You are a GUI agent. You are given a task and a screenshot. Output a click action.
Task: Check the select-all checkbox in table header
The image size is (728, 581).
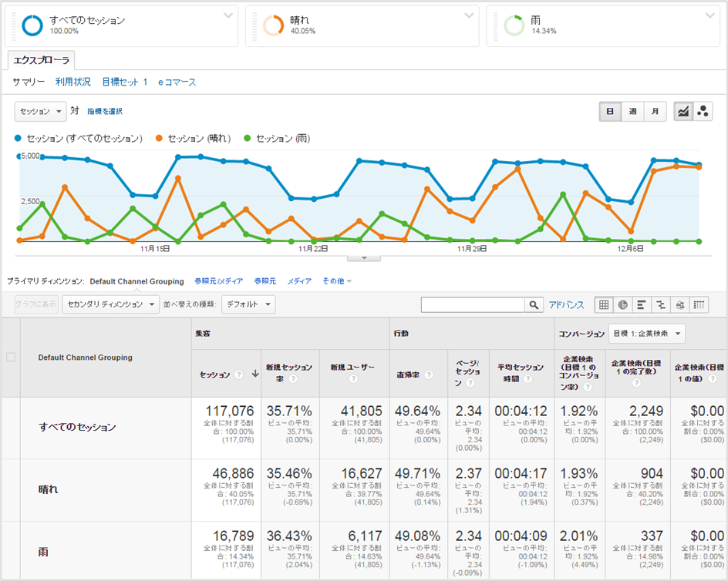pos(11,357)
